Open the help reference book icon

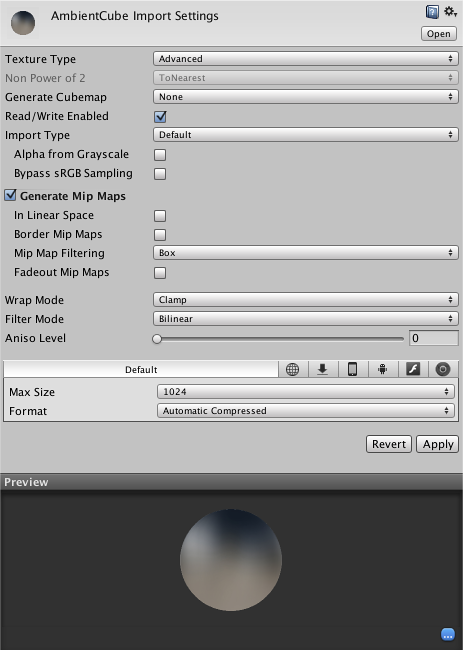(432, 12)
